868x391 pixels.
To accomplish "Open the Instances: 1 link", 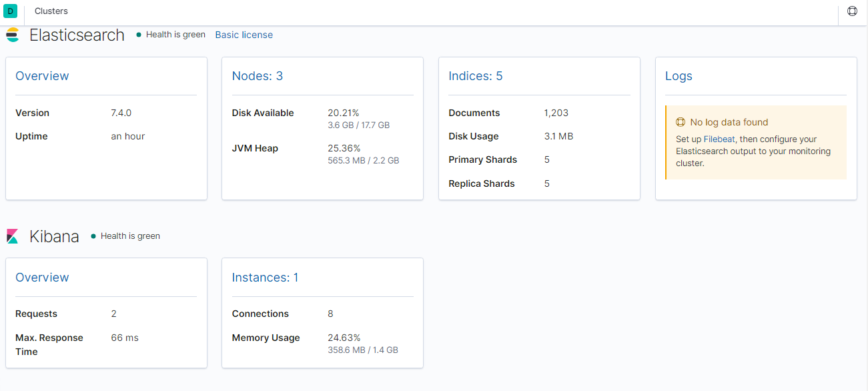I will 265,278.
